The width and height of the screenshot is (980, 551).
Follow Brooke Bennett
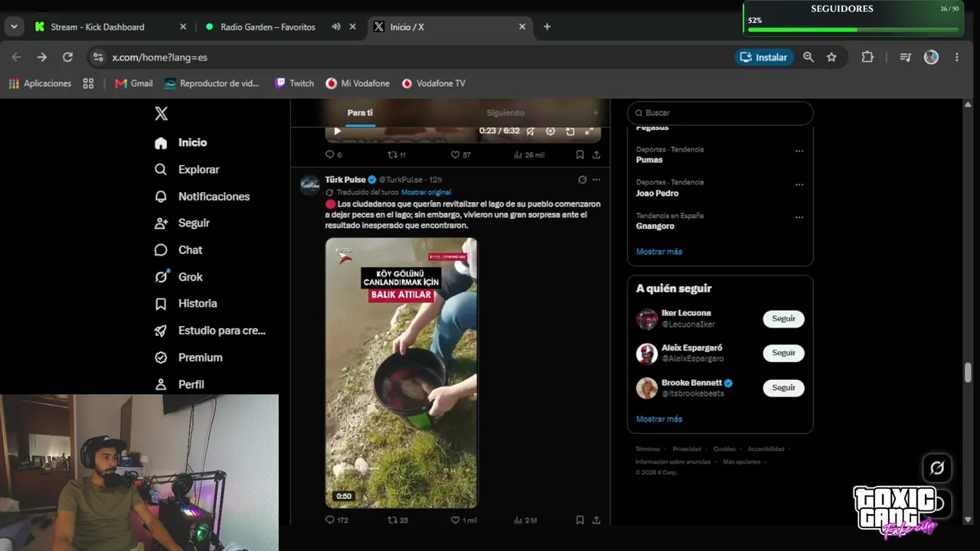coord(783,387)
